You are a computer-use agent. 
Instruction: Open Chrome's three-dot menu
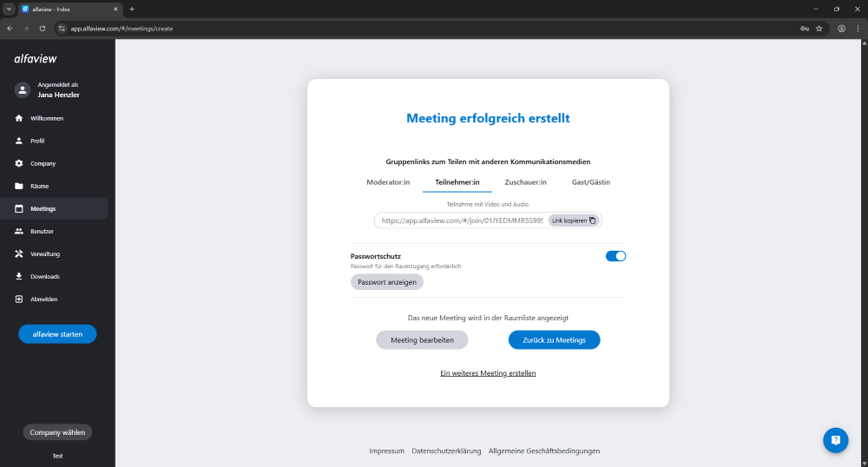click(x=858, y=28)
